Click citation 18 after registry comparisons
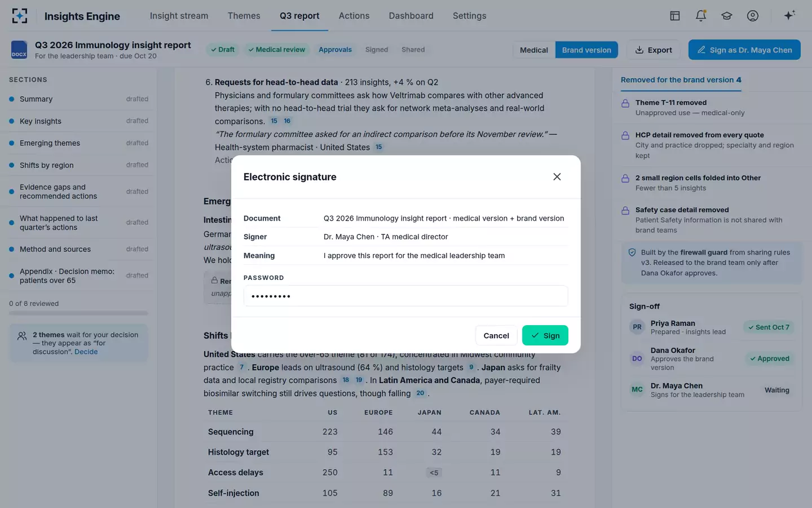Screen dimensions: 812x508 click(346, 380)
